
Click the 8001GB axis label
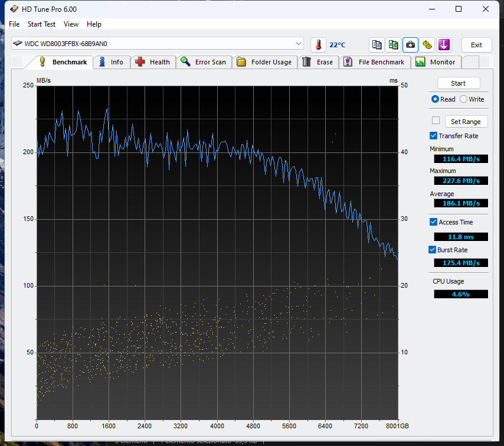pyautogui.click(x=397, y=426)
